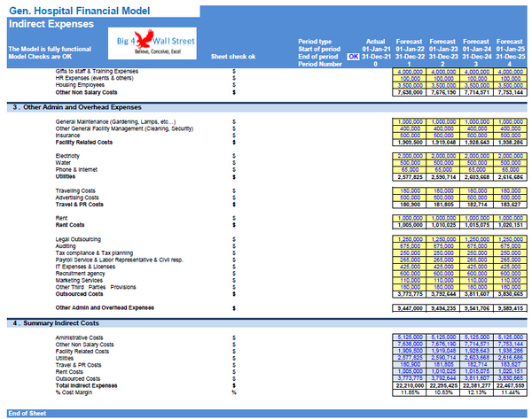Select the Actual period column header
Screen dimensions: 532x419
tap(375, 42)
